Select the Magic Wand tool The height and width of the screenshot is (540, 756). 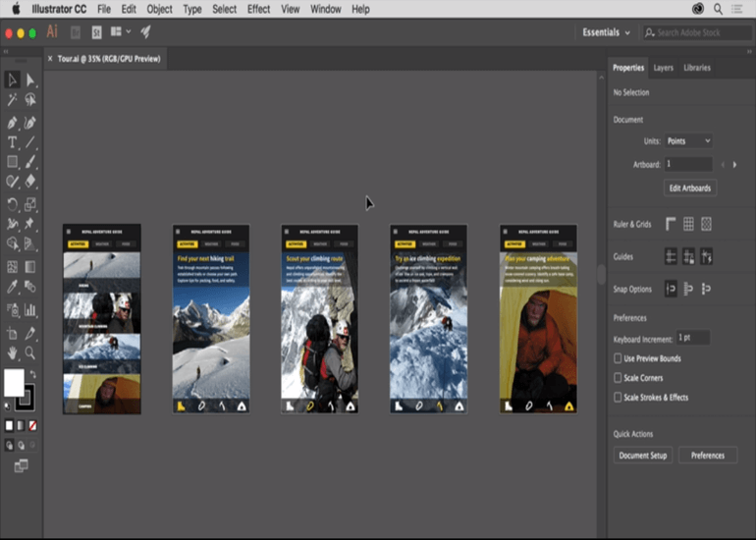(12, 100)
